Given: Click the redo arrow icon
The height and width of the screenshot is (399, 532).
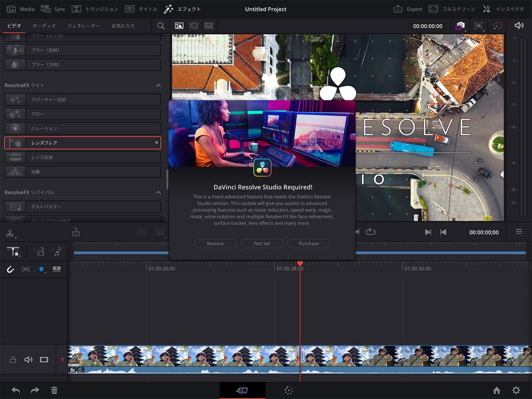Looking at the screenshot, I should [35, 390].
